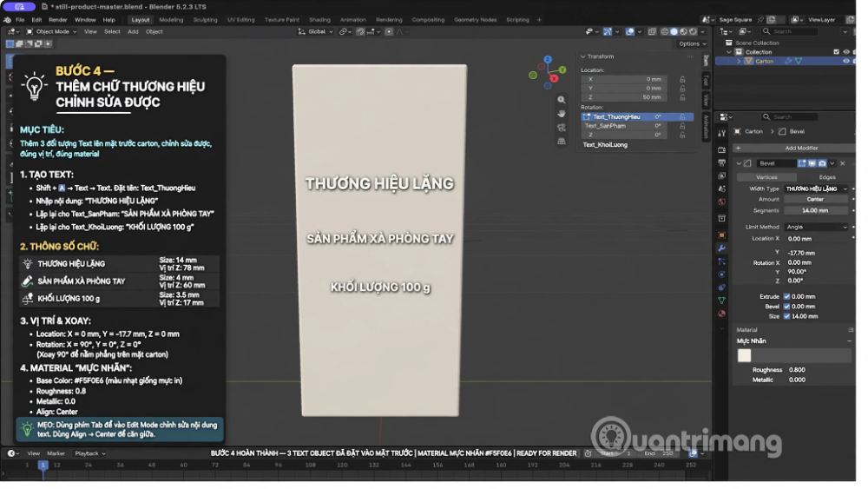Toggle camera view icon
The width and height of the screenshot is (868, 489).
click(x=562, y=128)
